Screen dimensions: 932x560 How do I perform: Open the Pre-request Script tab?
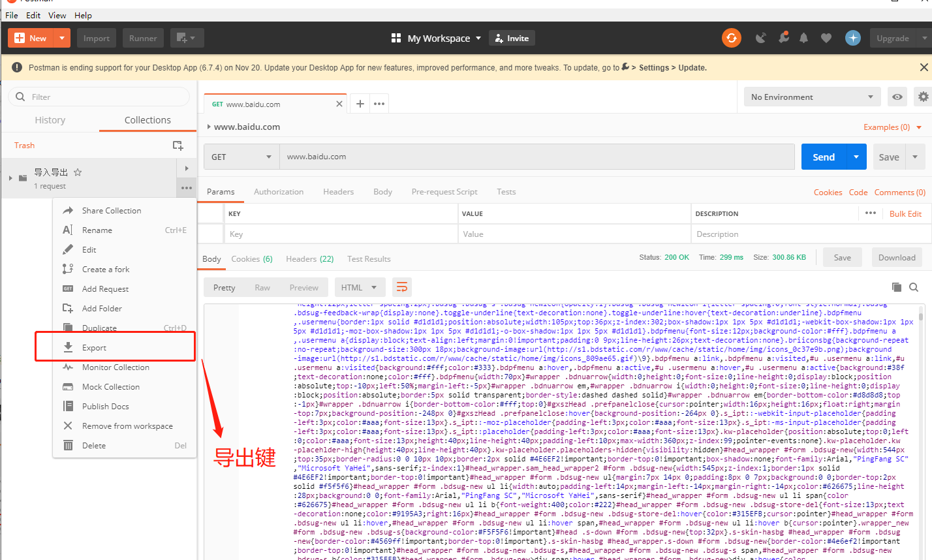(x=444, y=191)
